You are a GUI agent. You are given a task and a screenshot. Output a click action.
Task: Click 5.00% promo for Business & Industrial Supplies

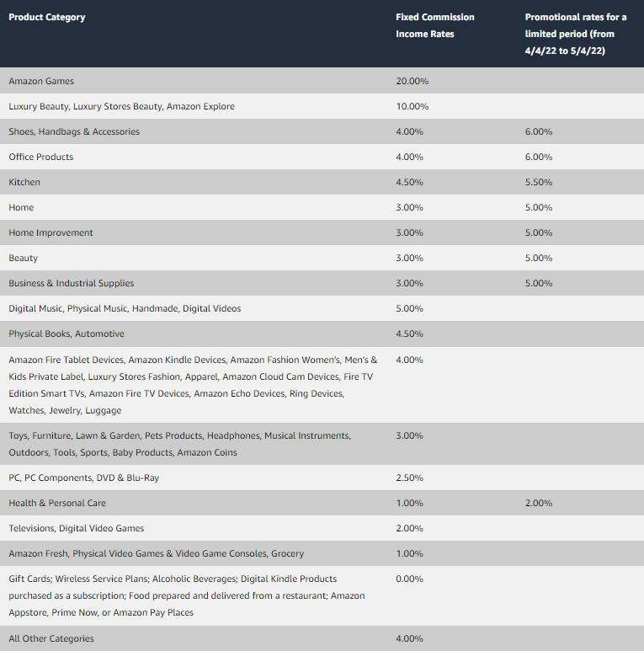[x=538, y=283]
